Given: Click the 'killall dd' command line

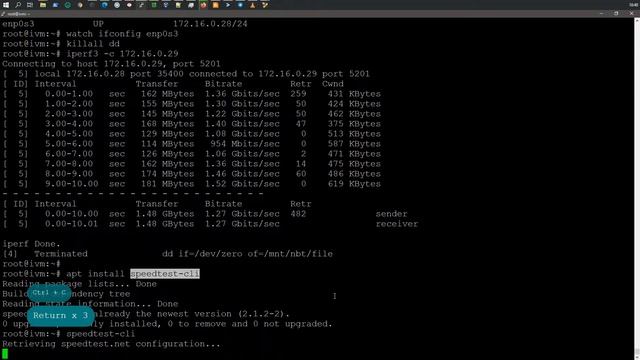Looking at the screenshot, I should pyautogui.click(x=61, y=44).
